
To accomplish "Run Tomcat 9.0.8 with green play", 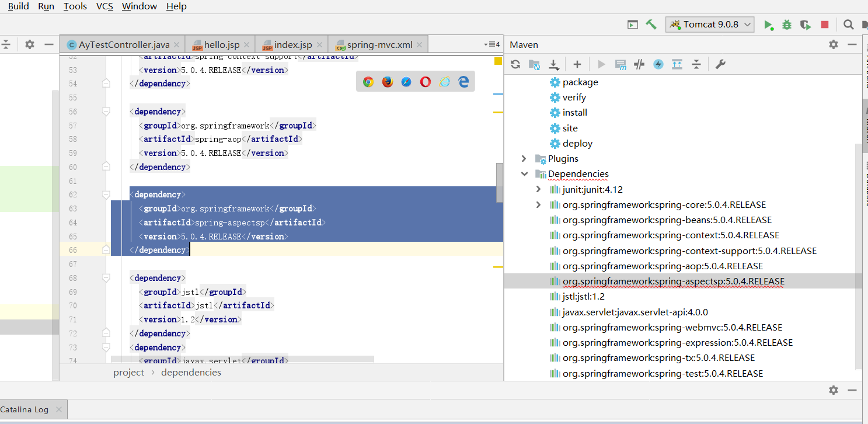I will point(768,25).
